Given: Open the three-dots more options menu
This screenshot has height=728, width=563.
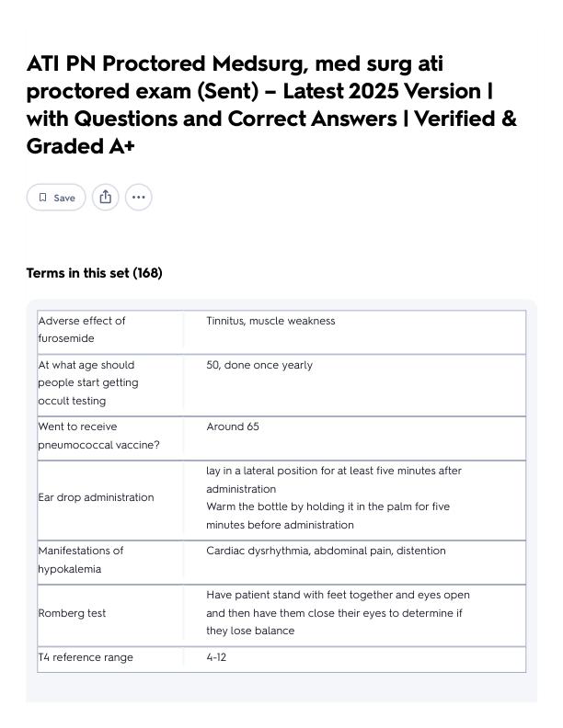Looking at the screenshot, I should point(138,197).
